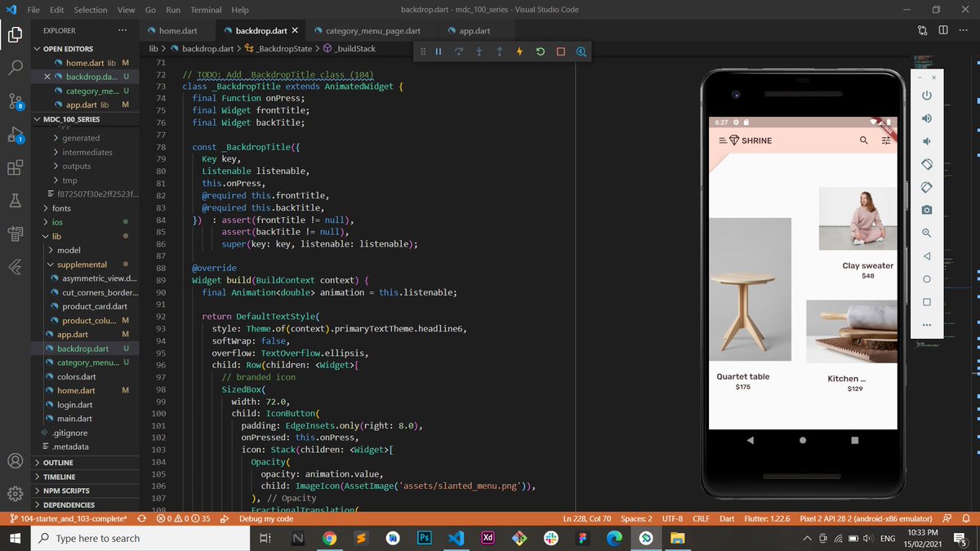
Task: Tap search icon in Shrine app
Action: [x=864, y=140]
